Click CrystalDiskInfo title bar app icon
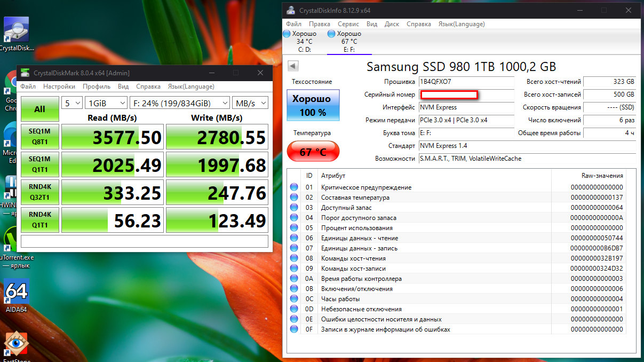This screenshot has width=644, height=362. tap(291, 10)
